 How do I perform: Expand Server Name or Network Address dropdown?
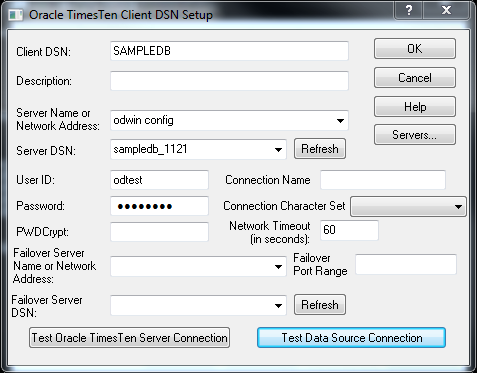(340, 120)
